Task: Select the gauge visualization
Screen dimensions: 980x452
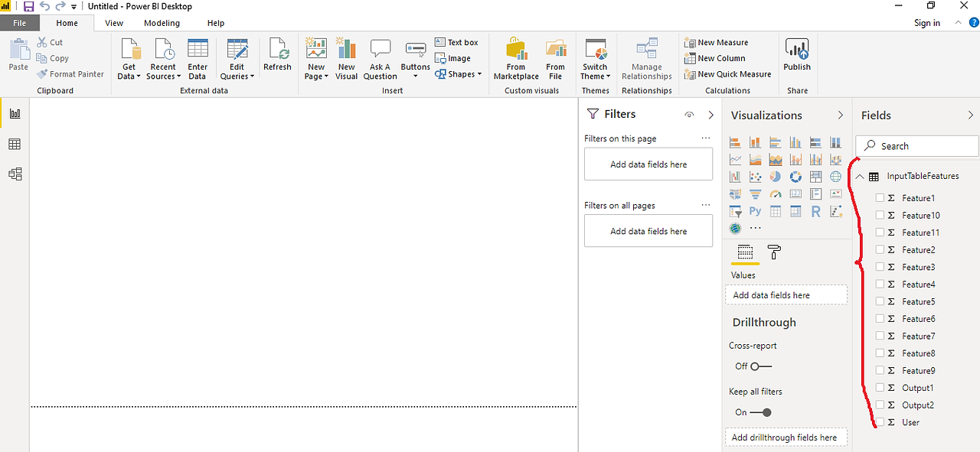Action: pyautogui.click(x=775, y=194)
